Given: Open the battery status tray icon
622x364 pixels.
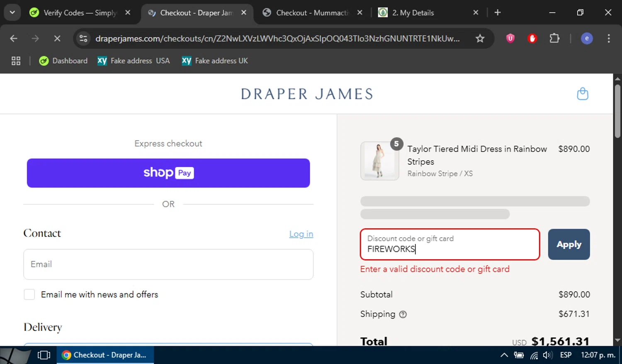Looking at the screenshot, I should pos(519,355).
